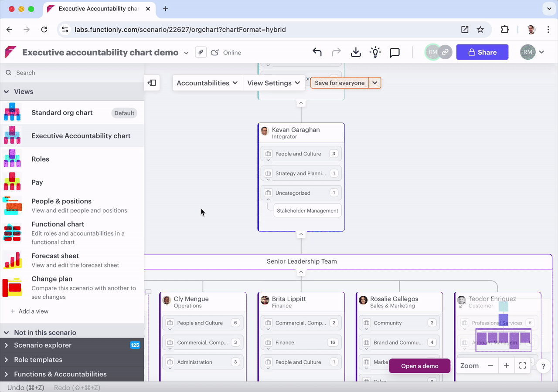The image size is (558, 392).
Task: Click the download icon in header
Action: coord(356,52)
